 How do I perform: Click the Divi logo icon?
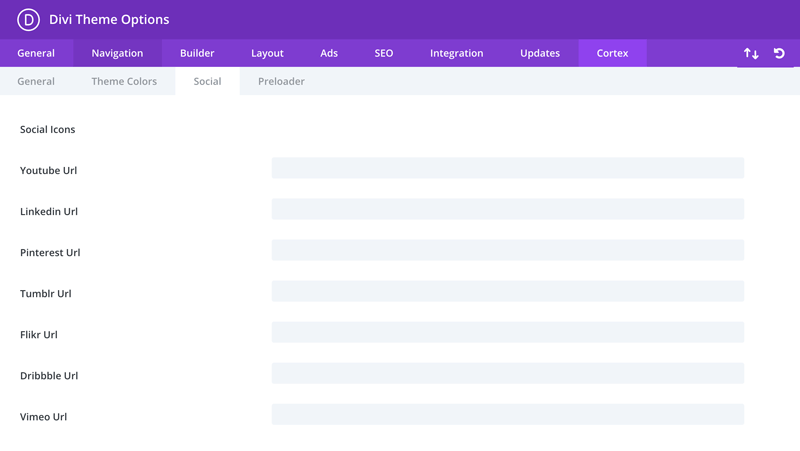(x=28, y=20)
